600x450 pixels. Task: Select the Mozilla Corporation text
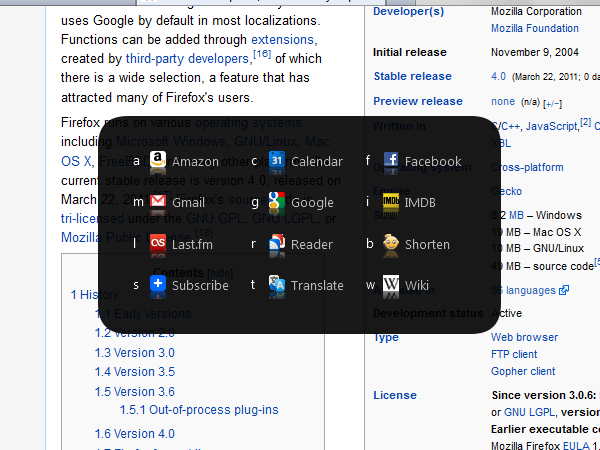pos(536,11)
